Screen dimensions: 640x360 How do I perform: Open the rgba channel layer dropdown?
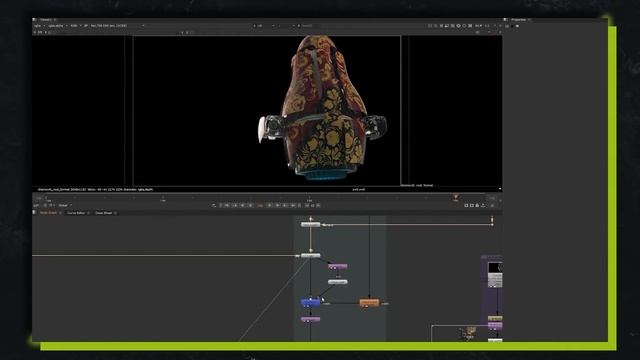39,26
